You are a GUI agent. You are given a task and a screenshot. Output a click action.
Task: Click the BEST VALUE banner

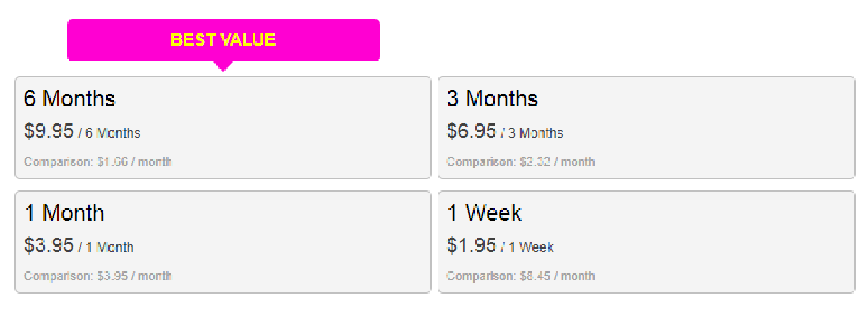pyautogui.click(x=224, y=40)
